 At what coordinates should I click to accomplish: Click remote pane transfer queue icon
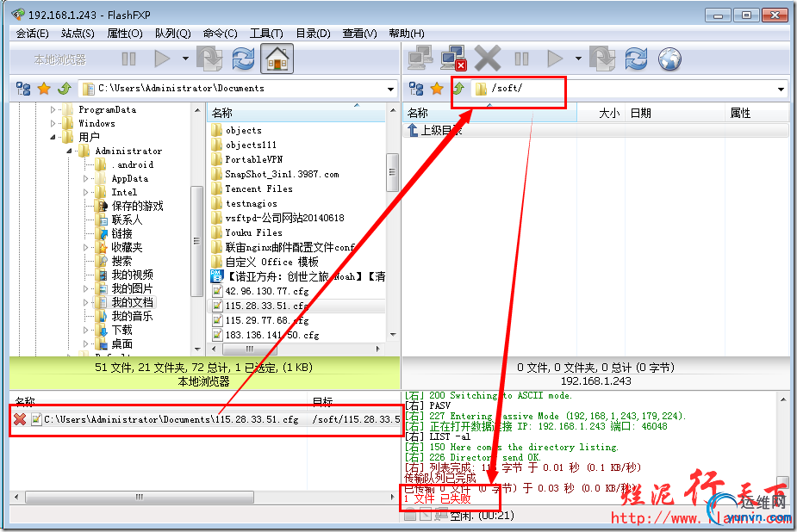pyautogui.click(x=602, y=59)
